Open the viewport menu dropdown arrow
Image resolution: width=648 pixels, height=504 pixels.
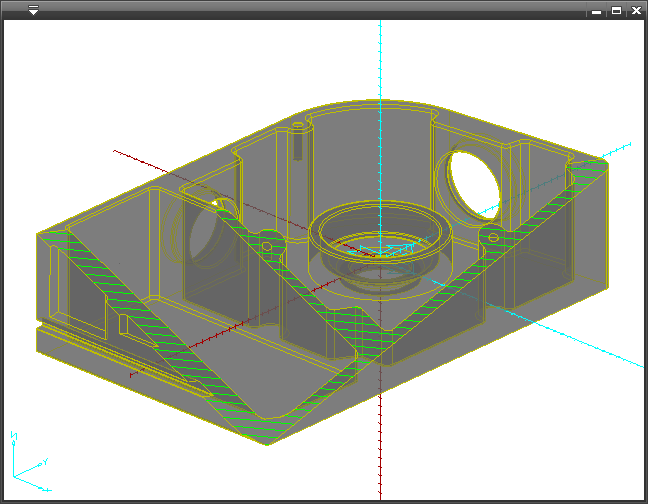[33, 11]
